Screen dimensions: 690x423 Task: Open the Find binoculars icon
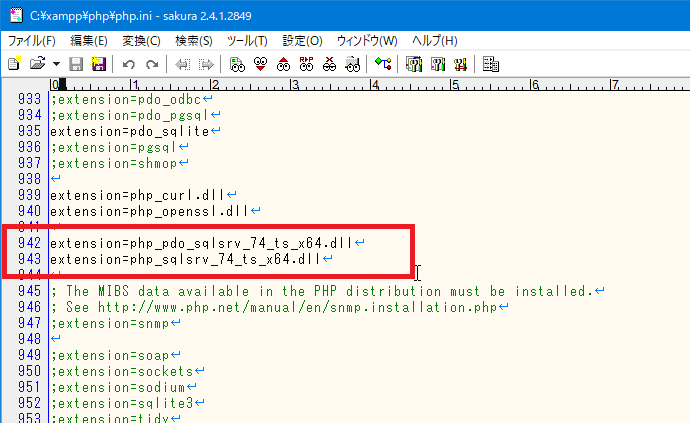pos(237,63)
